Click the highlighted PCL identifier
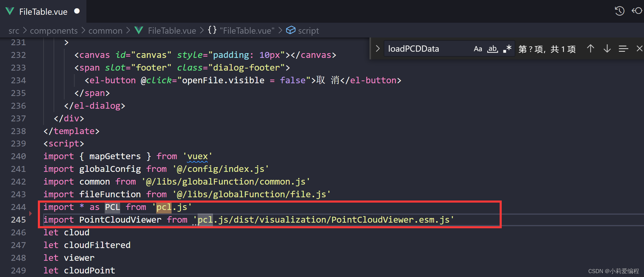 click(x=112, y=207)
